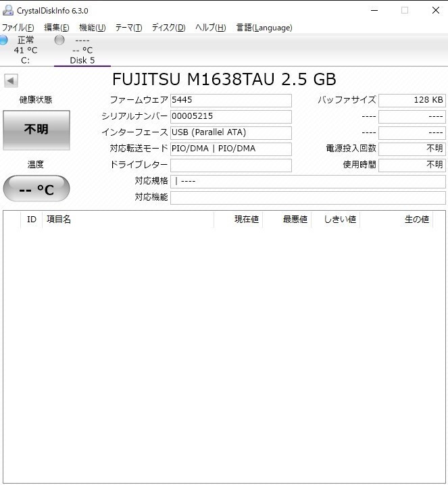Go to previous disk with left arrow

[11, 81]
